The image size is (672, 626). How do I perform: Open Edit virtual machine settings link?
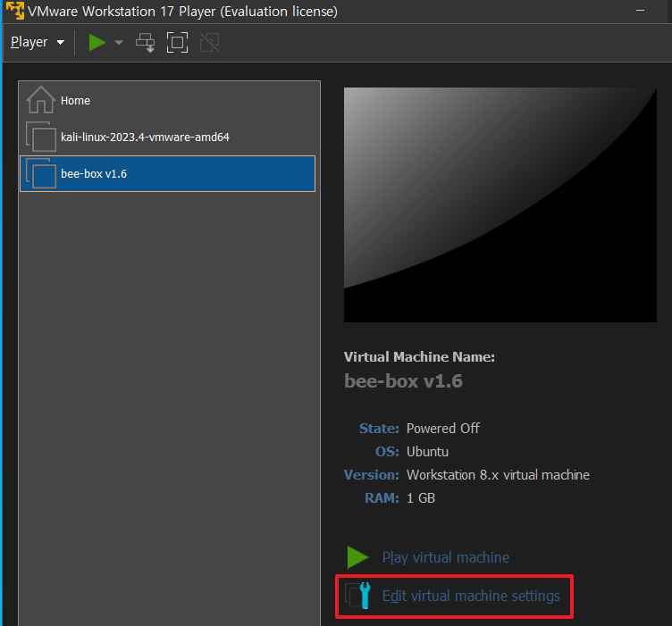point(471,596)
